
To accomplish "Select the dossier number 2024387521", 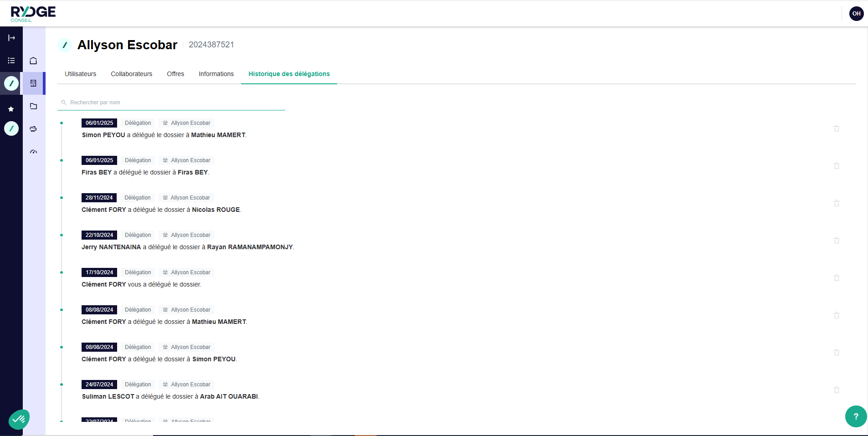I will pos(211,45).
